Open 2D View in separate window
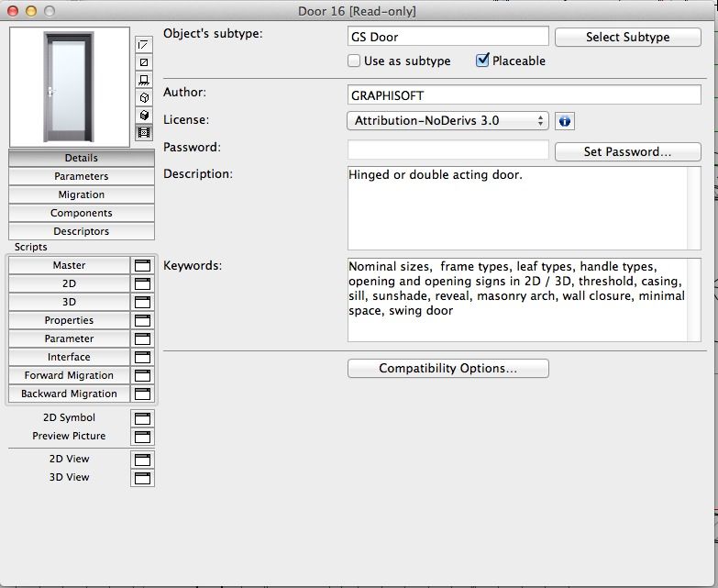 (142, 460)
